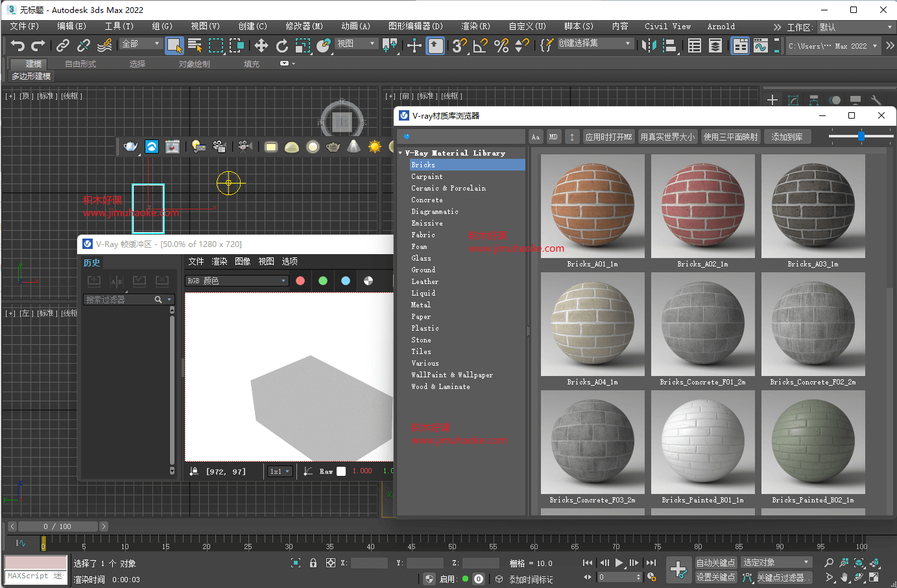Click Zoom Extents All viewport icon
The image size is (897, 588).
click(x=874, y=563)
